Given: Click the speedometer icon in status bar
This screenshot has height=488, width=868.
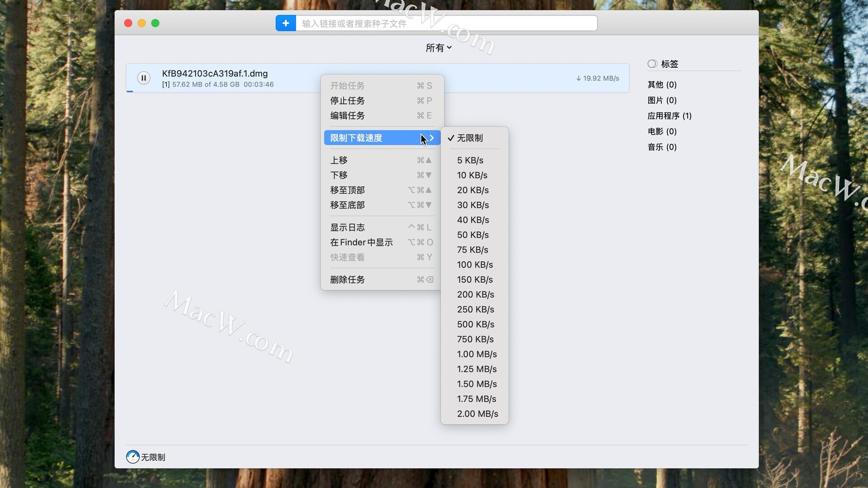Looking at the screenshot, I should click(x=132, y=457).
